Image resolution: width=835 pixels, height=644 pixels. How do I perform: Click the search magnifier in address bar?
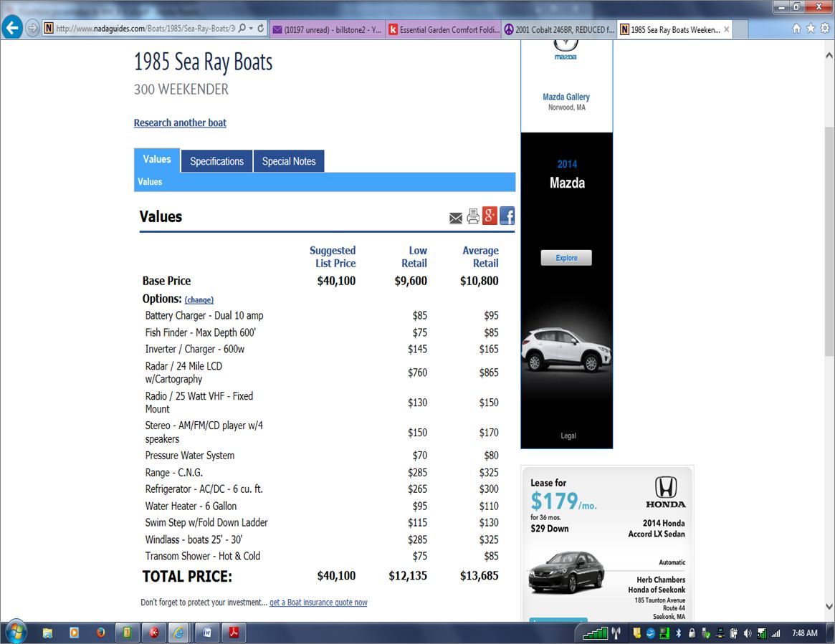pyautogui.click(x=242, y=28)
